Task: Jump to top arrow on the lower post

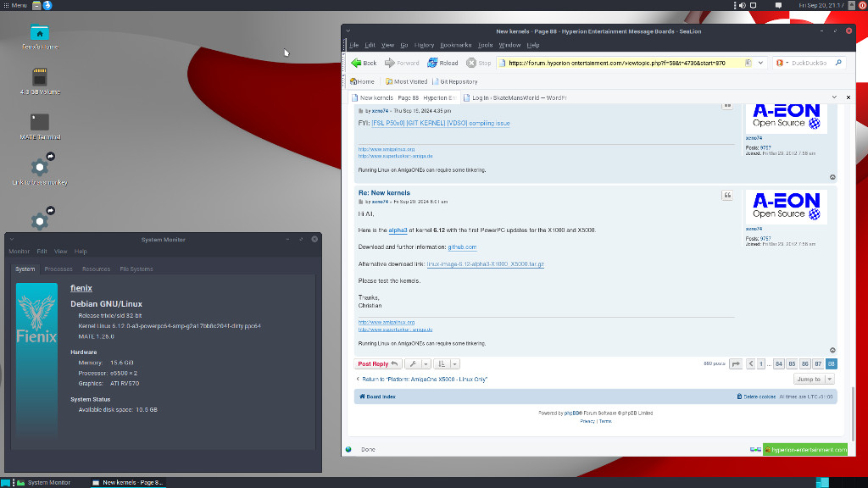Action: coord(832,350)
